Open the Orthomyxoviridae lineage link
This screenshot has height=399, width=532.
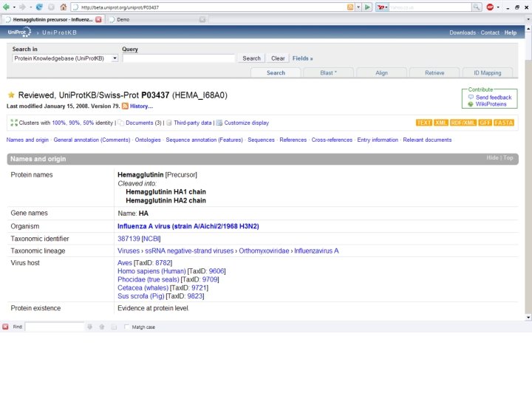click(x=264, y=250)
